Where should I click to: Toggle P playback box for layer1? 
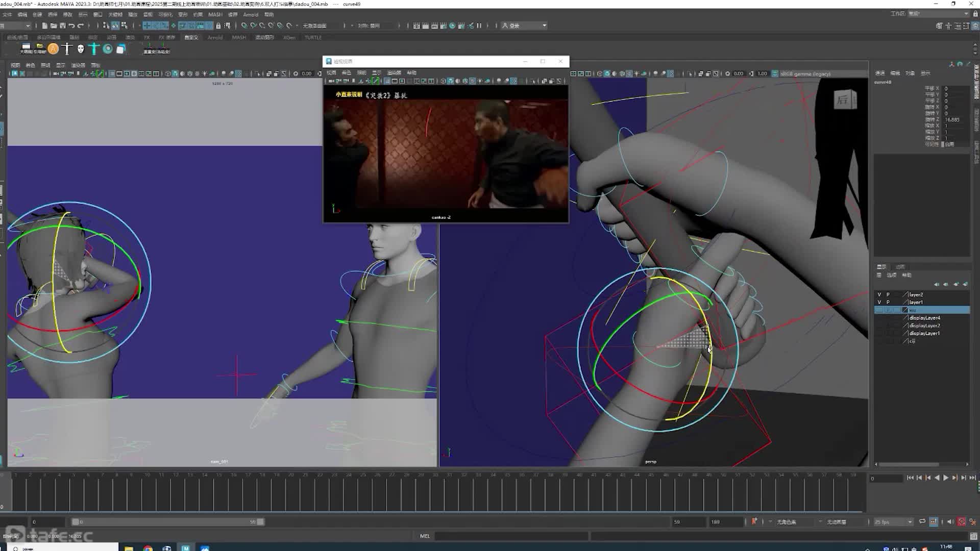pyautogui.click(x=888, y=302)
